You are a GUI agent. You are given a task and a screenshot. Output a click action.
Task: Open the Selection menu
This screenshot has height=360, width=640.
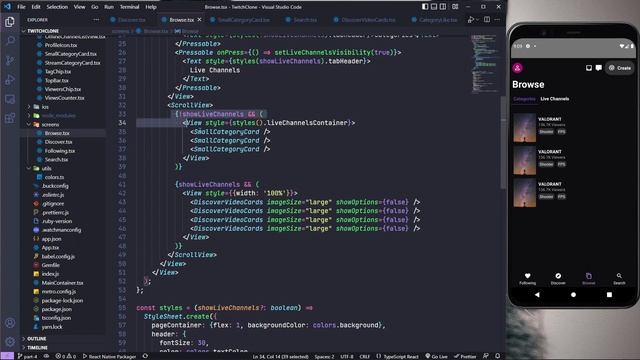pos(57,7)
